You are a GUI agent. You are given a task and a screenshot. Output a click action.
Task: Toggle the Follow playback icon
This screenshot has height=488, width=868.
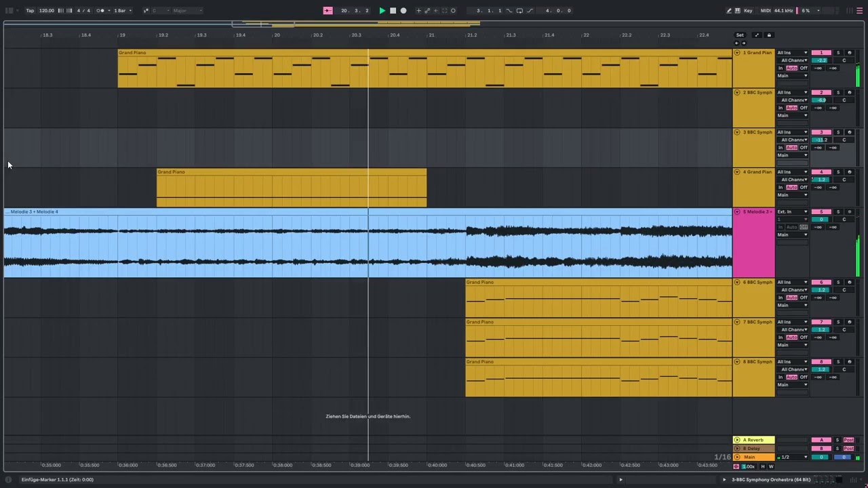[328, 11]
